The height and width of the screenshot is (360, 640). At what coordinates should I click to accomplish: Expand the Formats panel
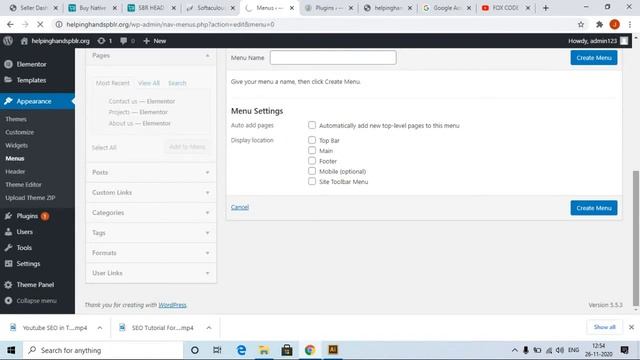(x=207, y=253)
